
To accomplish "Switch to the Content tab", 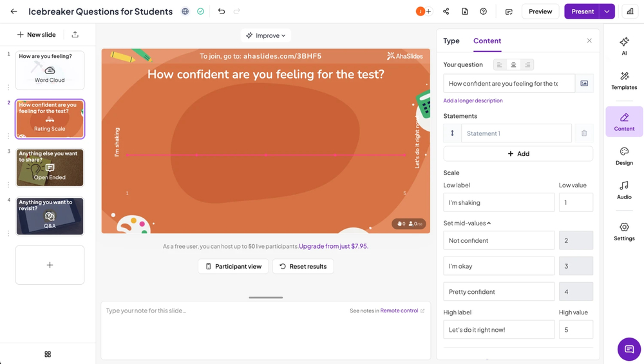I will coord(487,41).
